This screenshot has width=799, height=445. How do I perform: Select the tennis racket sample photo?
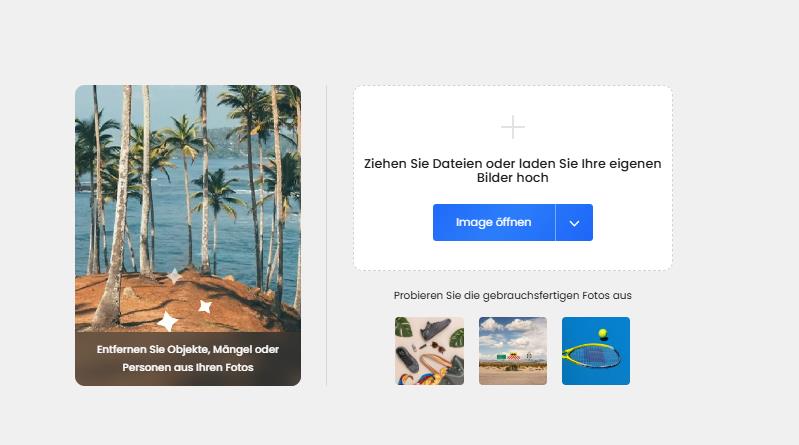(596, 351)
